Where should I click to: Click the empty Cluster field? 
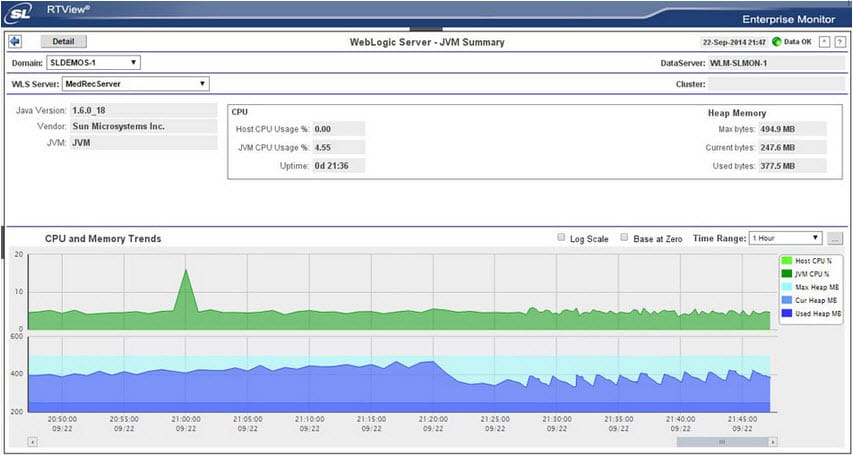(x=776, y=84)
